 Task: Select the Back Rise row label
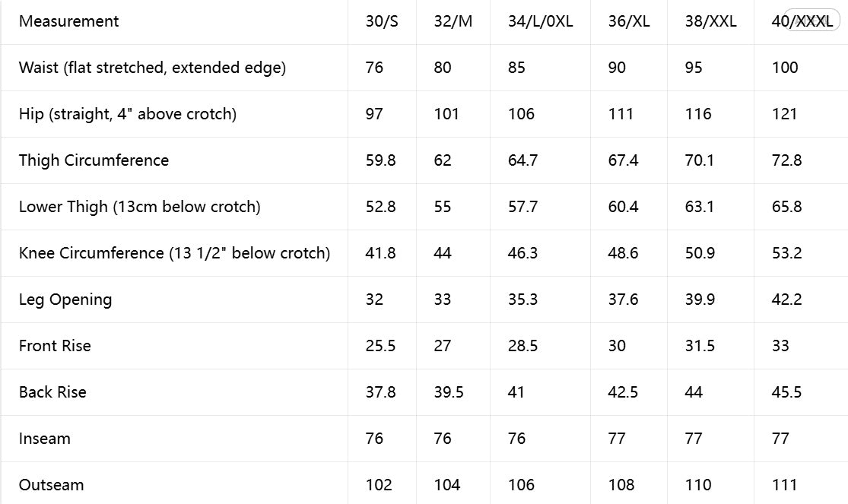point(52,392)
